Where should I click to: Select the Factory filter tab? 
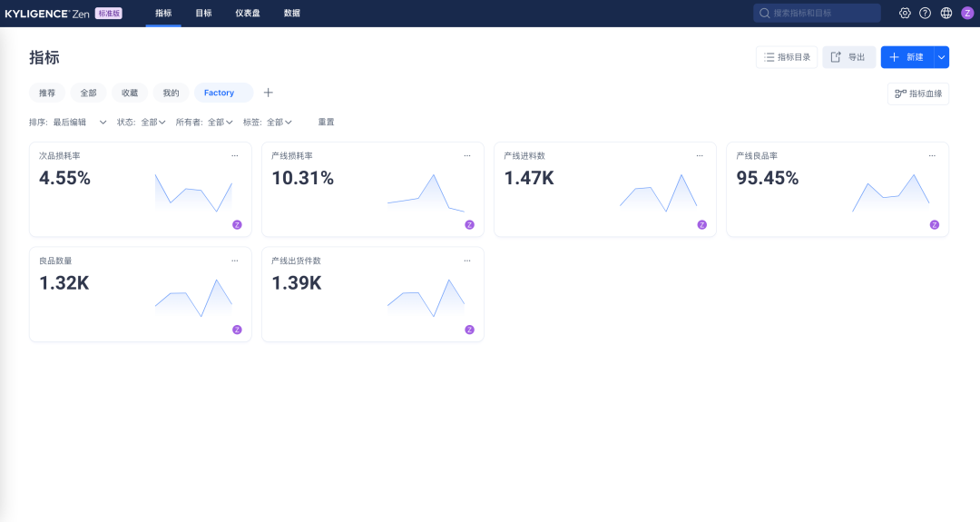pyautogui.click(x=224, y=94)
